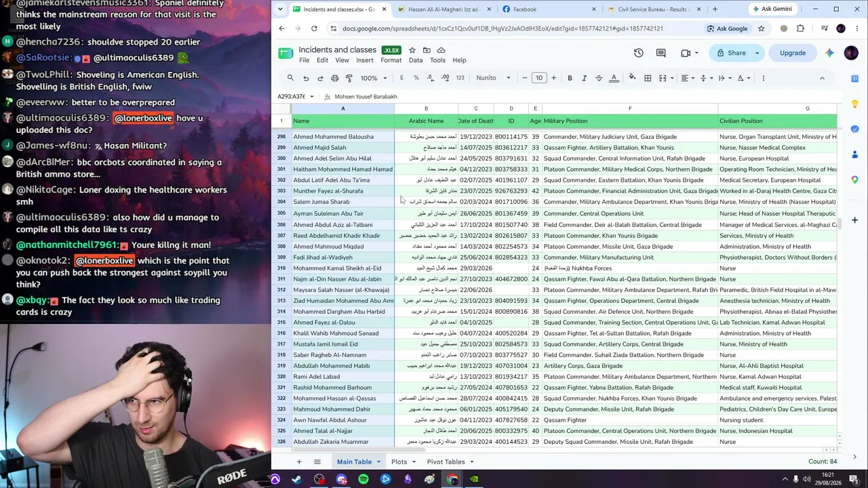This screenshot has height=488, width=868.
Task: Bookmark this page with the star icon
Action: [761, 28]
